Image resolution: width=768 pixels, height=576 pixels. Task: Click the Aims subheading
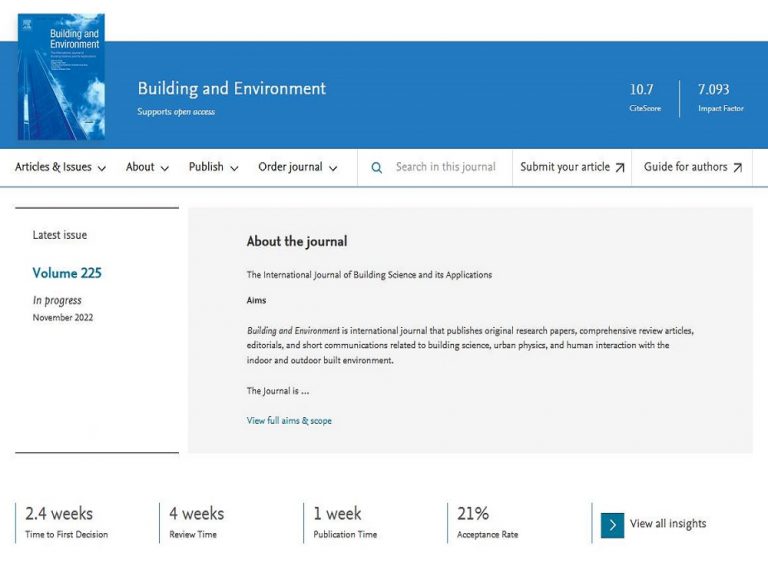pos(256,300)
